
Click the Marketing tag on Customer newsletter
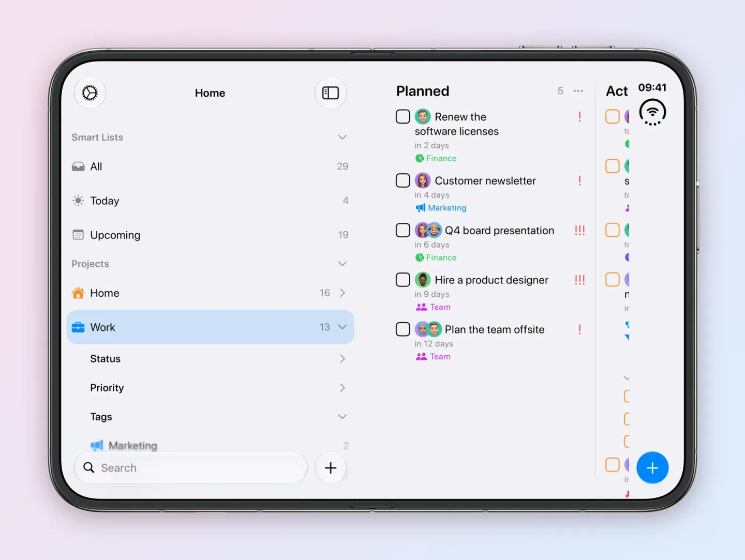point(441,208)
